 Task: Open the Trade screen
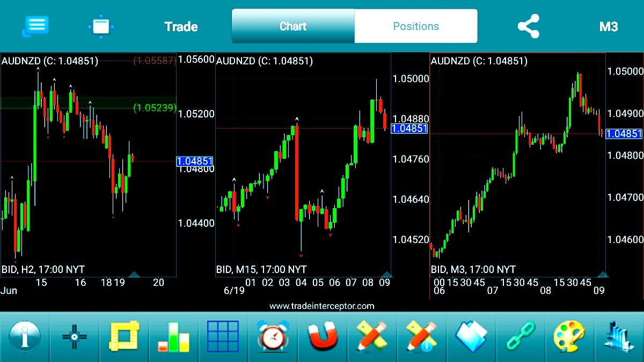coord(181,27)
